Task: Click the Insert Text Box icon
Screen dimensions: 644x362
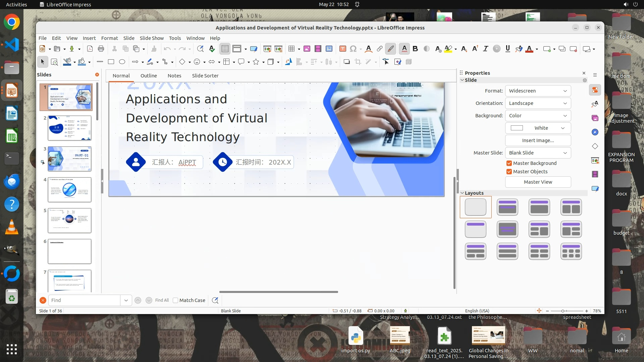Action: [342, 49]
